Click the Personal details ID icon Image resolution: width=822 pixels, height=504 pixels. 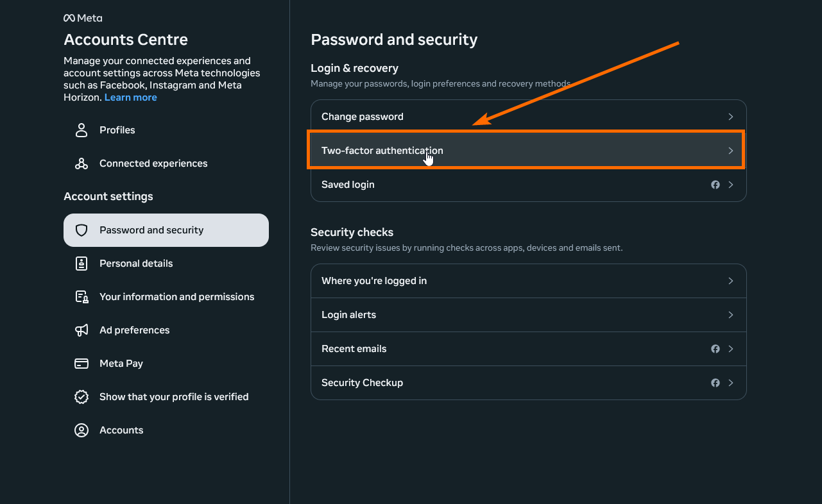[81, 264]
